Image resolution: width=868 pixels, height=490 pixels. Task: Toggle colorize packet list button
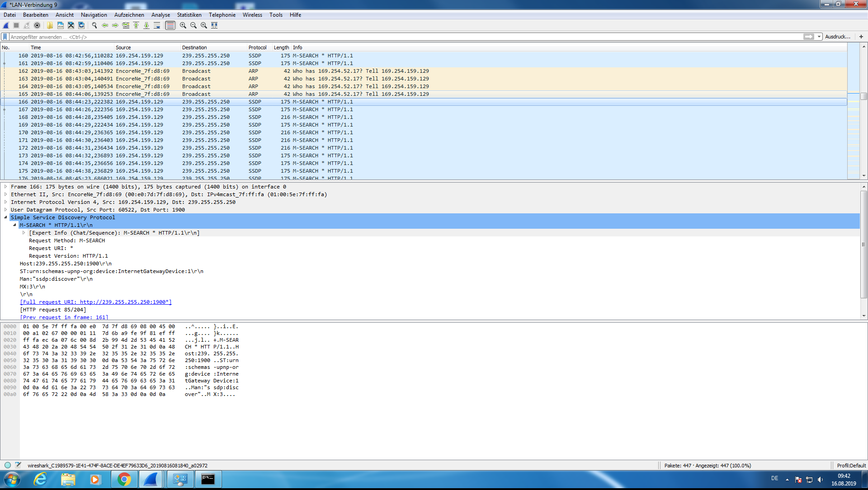(x=170, y=25)
